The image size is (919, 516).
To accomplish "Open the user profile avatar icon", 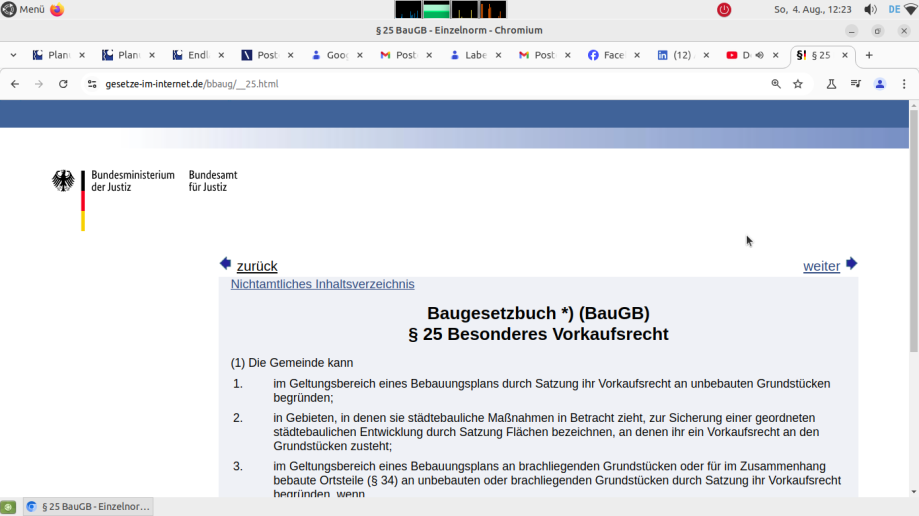I will [880, 84].
